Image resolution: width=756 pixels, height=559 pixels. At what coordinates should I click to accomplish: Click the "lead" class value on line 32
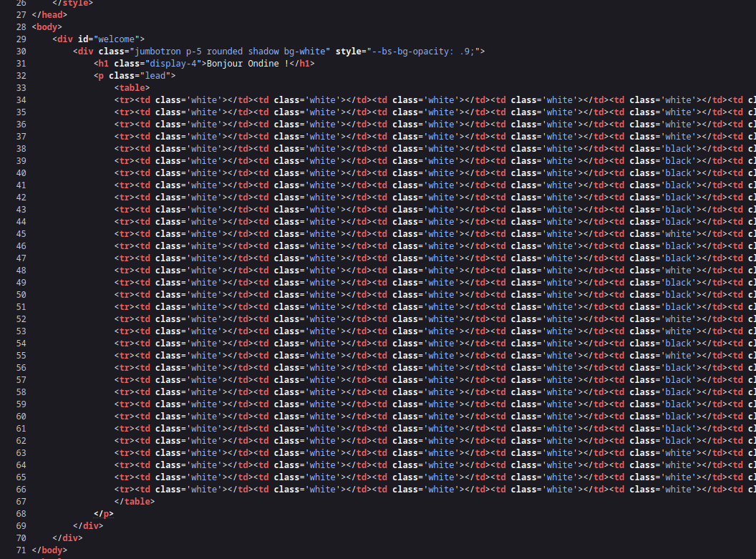tap(157, 76)
